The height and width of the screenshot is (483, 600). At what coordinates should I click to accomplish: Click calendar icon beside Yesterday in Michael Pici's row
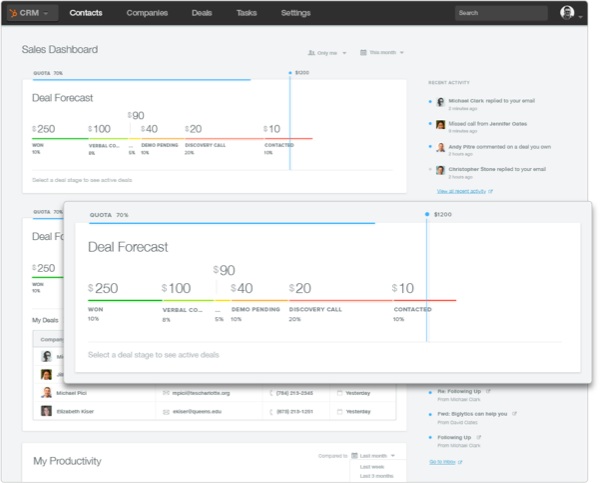pyautogui.click(x=339, y=393)
